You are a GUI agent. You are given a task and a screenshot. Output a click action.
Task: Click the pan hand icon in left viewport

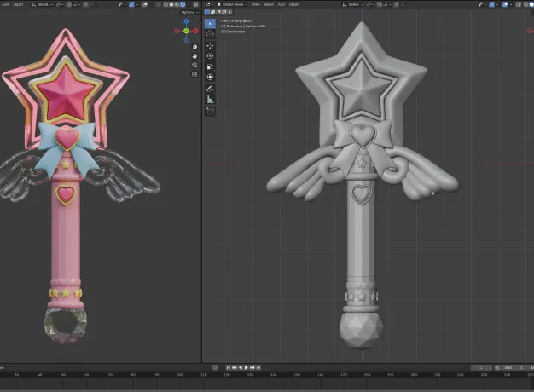194,56
